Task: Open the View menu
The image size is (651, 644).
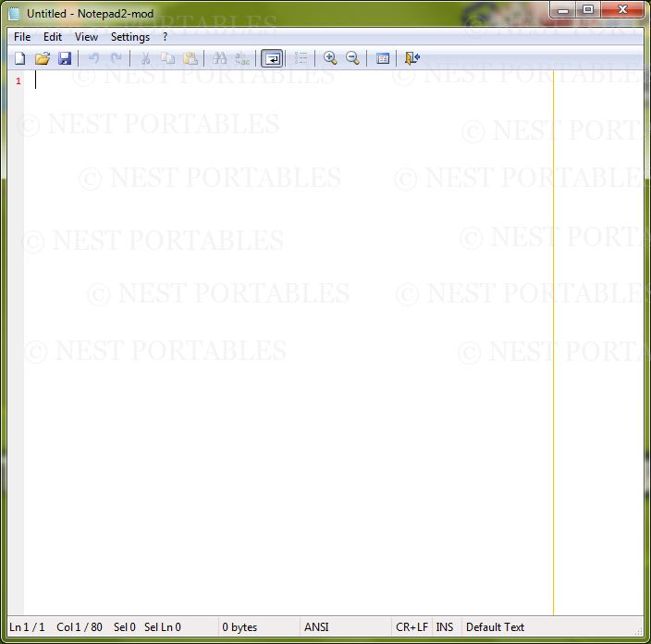Action: pos(86,37)
